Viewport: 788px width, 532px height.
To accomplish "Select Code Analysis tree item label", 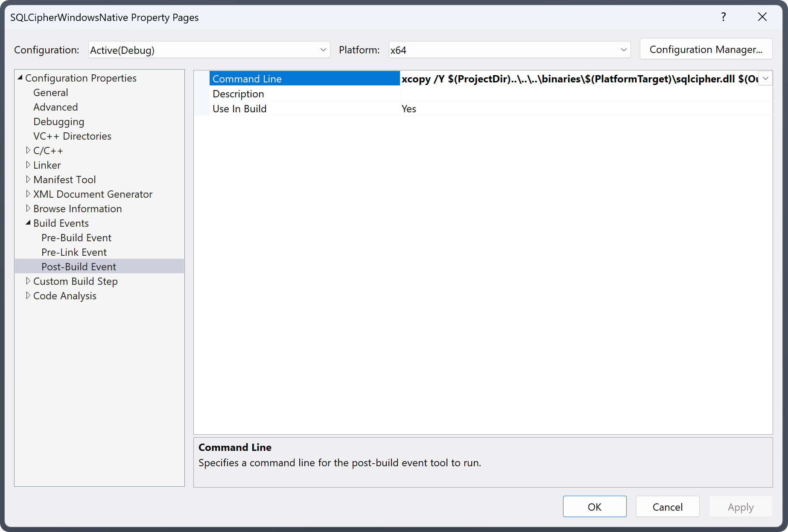I will click(x=65, y=296).
